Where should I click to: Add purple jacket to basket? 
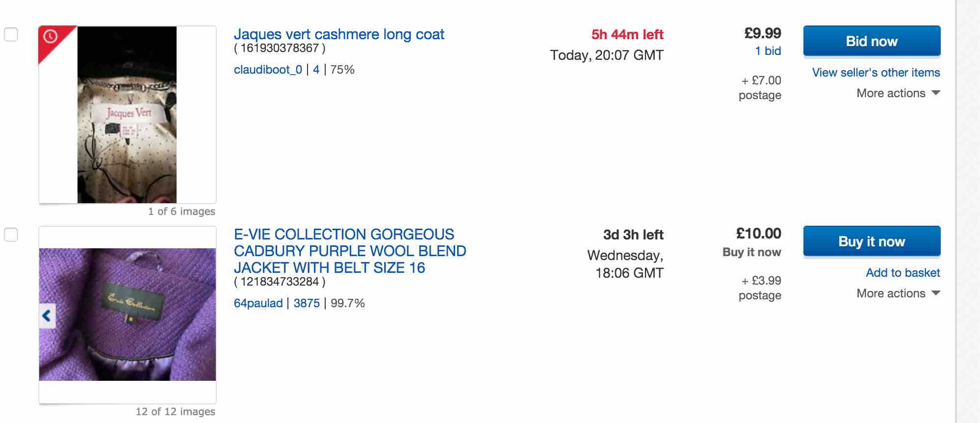(903, 273)
